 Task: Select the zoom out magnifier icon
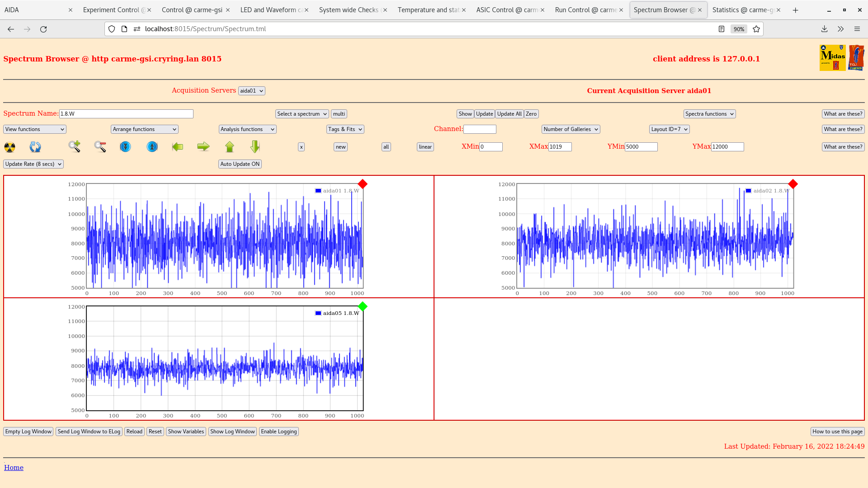100,146
